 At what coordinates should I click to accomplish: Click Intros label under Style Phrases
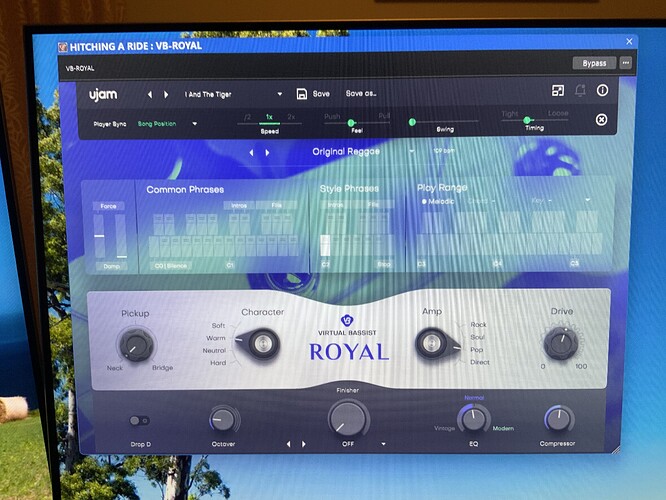click(x=336, y=205)
